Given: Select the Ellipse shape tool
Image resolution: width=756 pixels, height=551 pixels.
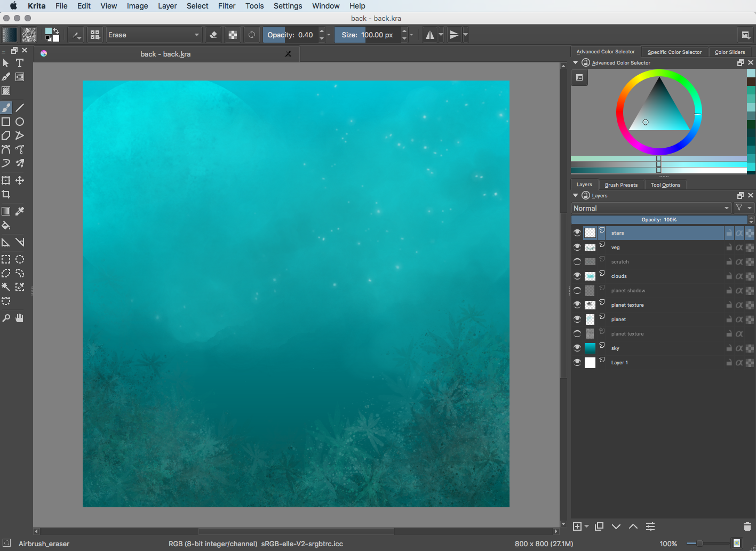Looking at the screenshot, I should tap(20, 122).
